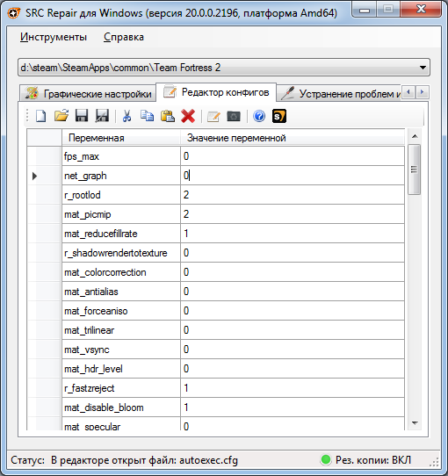Cut selection with the scissors icon
Screen dimensions: 448x476
coord(126,116)
